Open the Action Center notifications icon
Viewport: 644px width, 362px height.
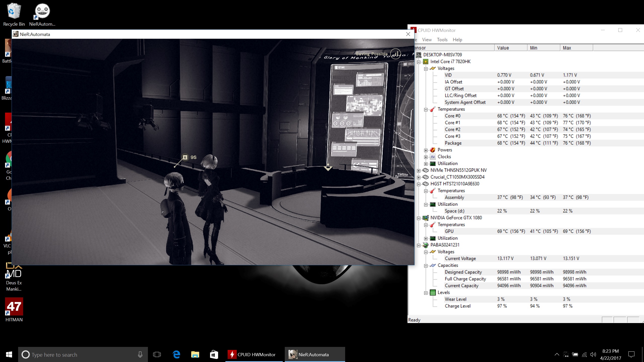pos(631,354)
